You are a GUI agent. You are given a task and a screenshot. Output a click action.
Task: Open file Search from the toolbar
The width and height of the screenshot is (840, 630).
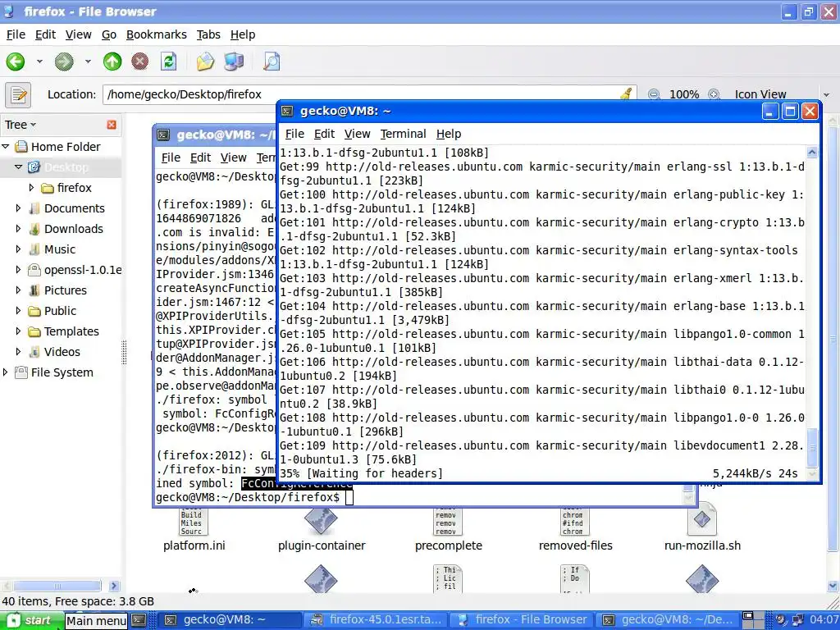click(272, 62)
